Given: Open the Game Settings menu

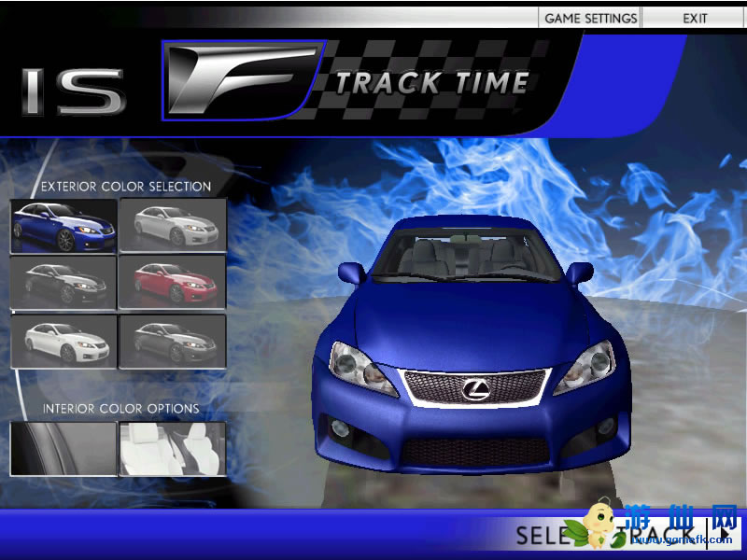Looking at the screenshot, I should [x=590, y=18].
